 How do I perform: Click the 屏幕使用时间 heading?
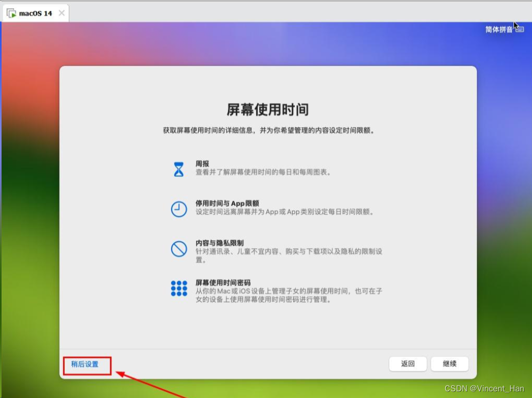tap(268, 109)
